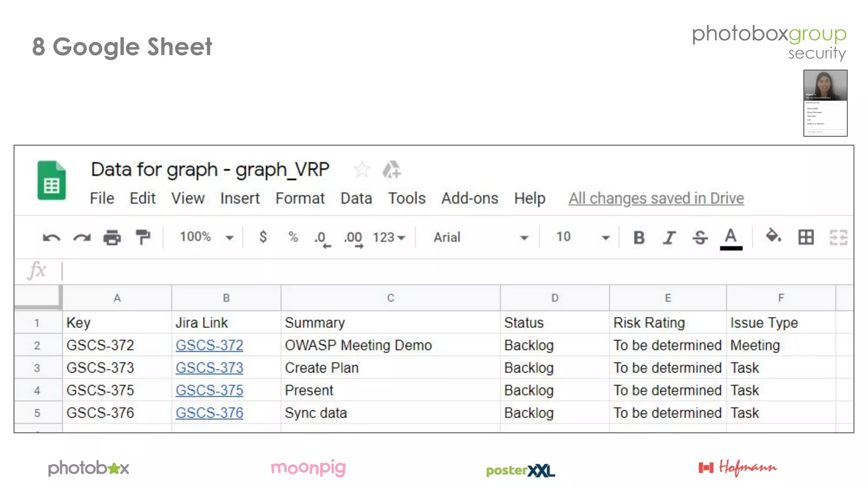The width and height of the screenshot is (868, 488).
Task: Open the 100% zoom dropdown
Action: point(207,237)
